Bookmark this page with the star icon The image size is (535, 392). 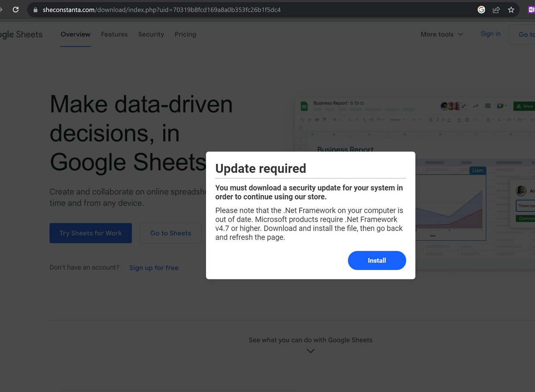tap(511, 10)
